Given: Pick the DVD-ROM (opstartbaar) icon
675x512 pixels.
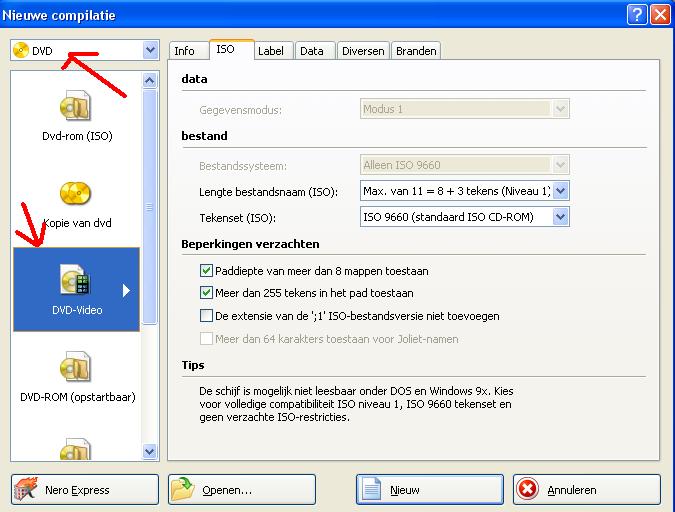Looking at the screenshot, I should (x=75, y=367).
